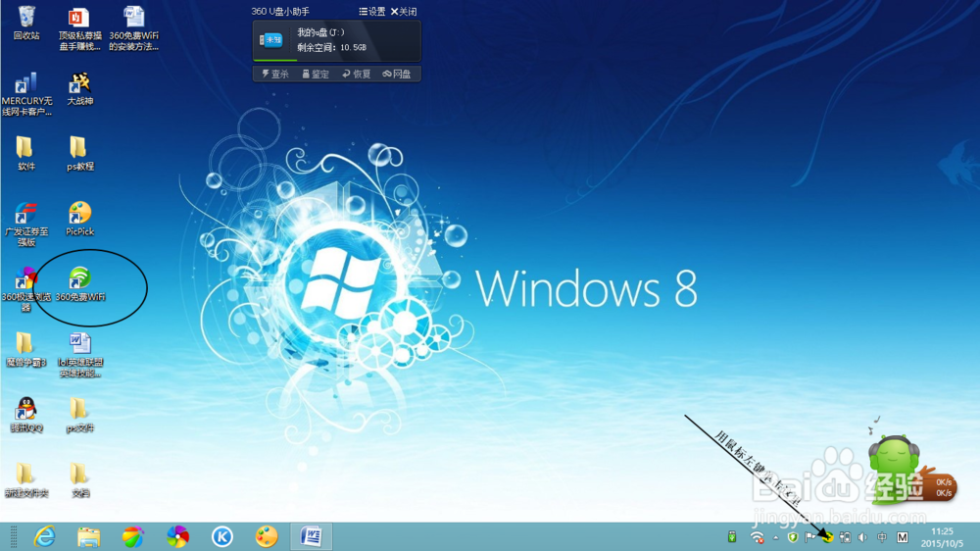Click the M input method tray icon
Viewport: 980px width, 551px height.
pos(903,536)
